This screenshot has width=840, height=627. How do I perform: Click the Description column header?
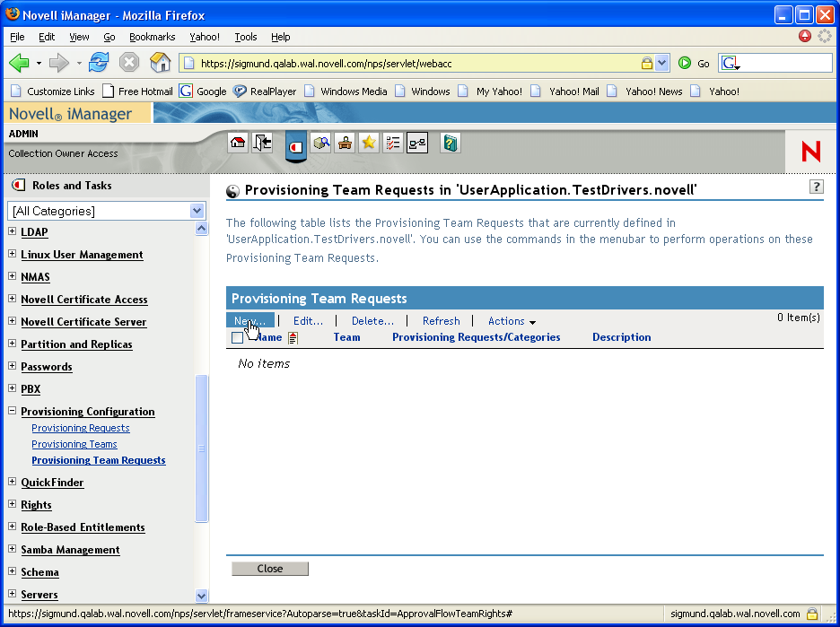pyautogui.click(x=621, y=337)
